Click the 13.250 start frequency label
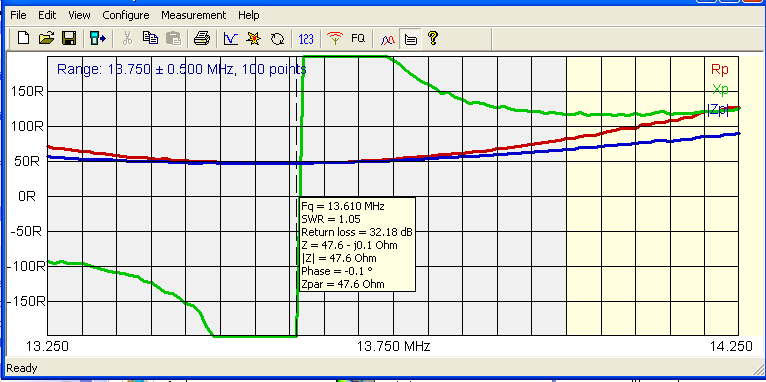 coord(47,347)
